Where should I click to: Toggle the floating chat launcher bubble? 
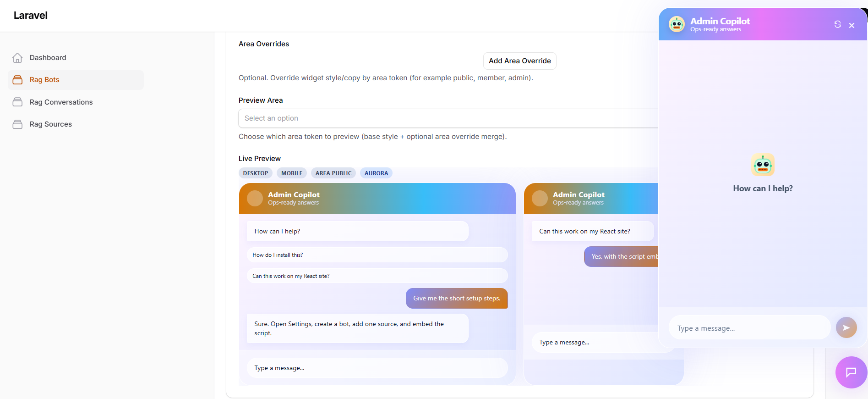click(x=851, y=372)
